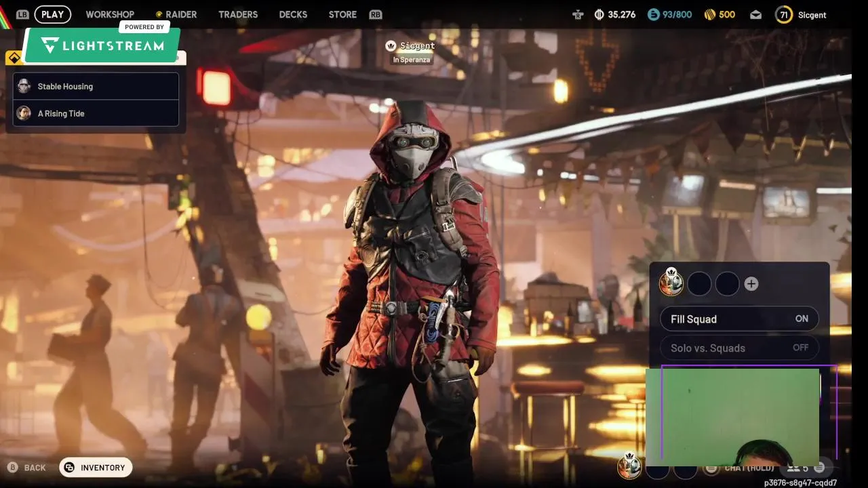The width and height of the screenshot is (868, 488).
Task: Click the player avatar in bottom bar
Action: point(629,466)
